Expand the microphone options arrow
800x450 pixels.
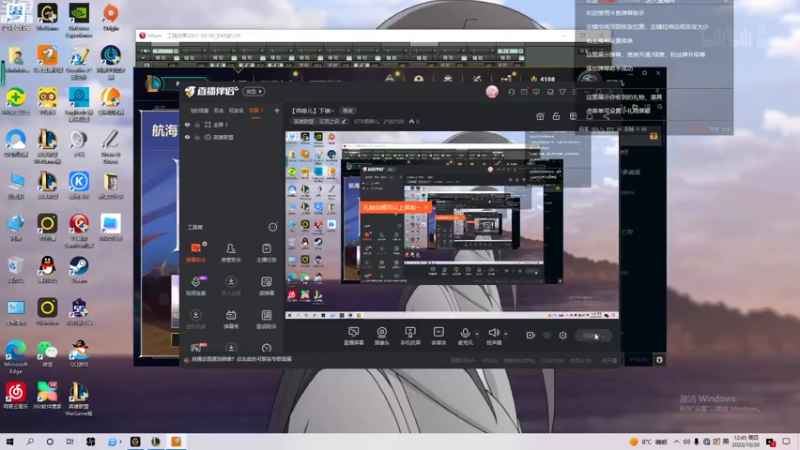coord(477,334)
